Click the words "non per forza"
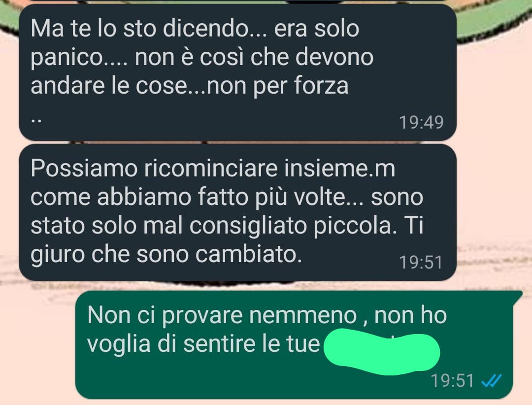This screenshot has width=532, height=405. 277,86
